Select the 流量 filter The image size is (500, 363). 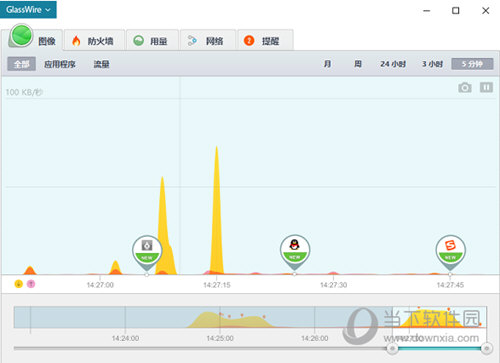tap(101, 64)
